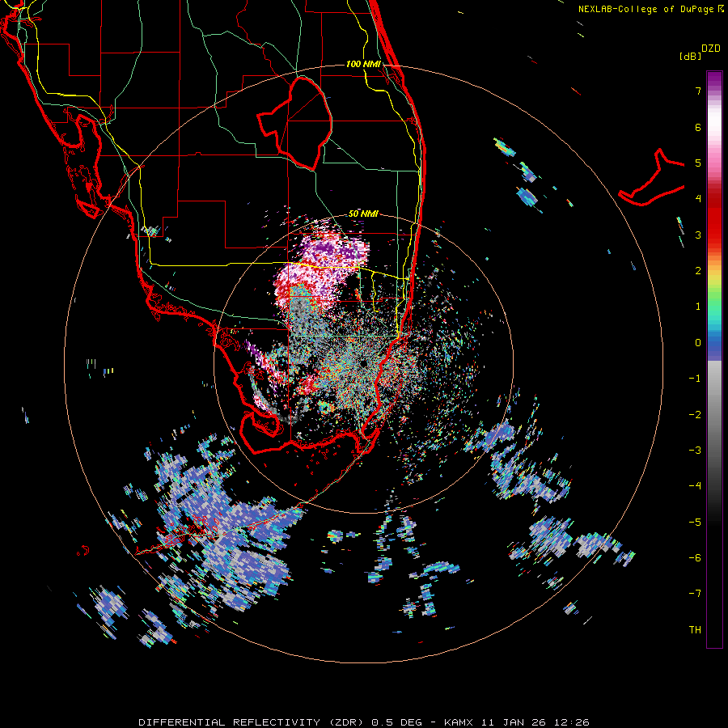Click the TH label on the color scale
The image size is (728, 728).
click(x=695, y=630)
